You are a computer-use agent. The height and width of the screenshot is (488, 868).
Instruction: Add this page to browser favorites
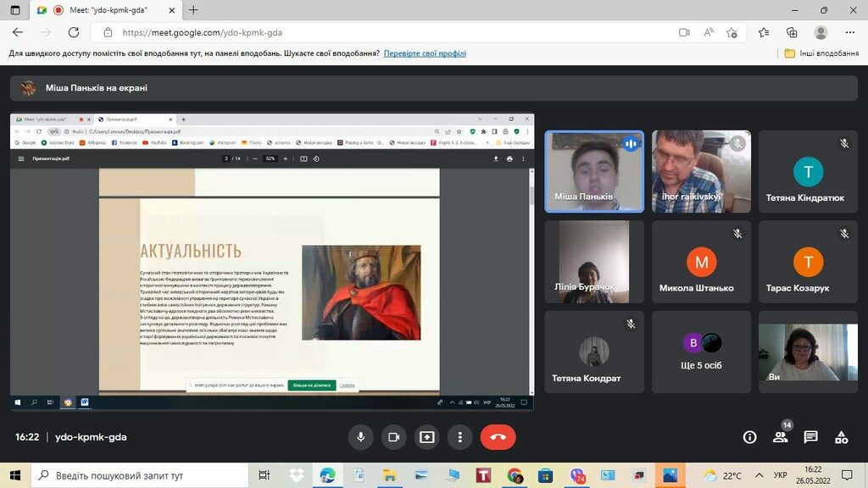coord(732,32)
